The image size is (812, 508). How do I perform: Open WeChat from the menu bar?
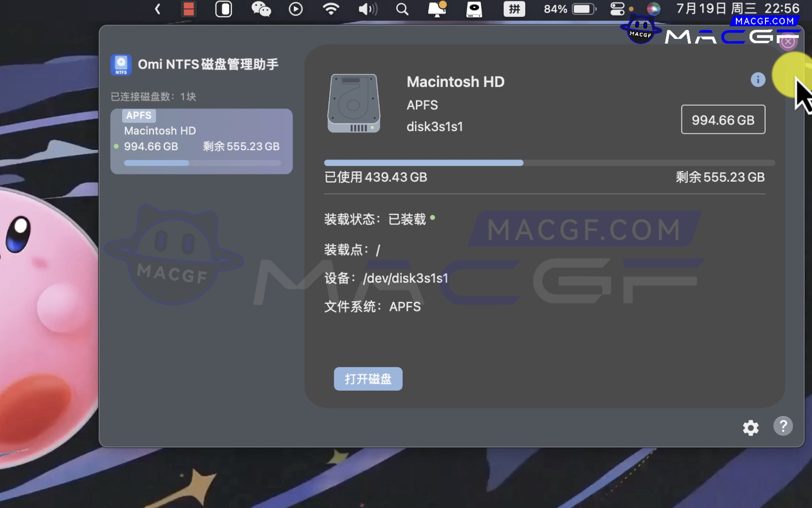[261, 9]
